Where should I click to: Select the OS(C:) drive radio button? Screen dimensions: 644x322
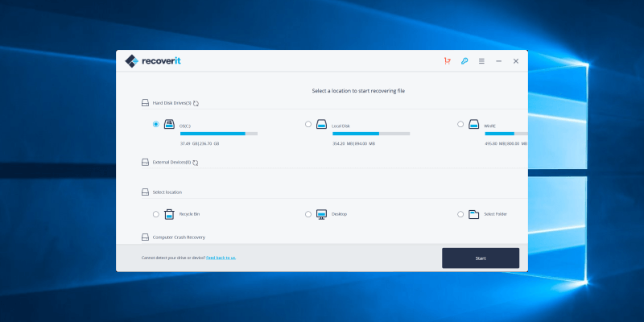pos(155,124)
